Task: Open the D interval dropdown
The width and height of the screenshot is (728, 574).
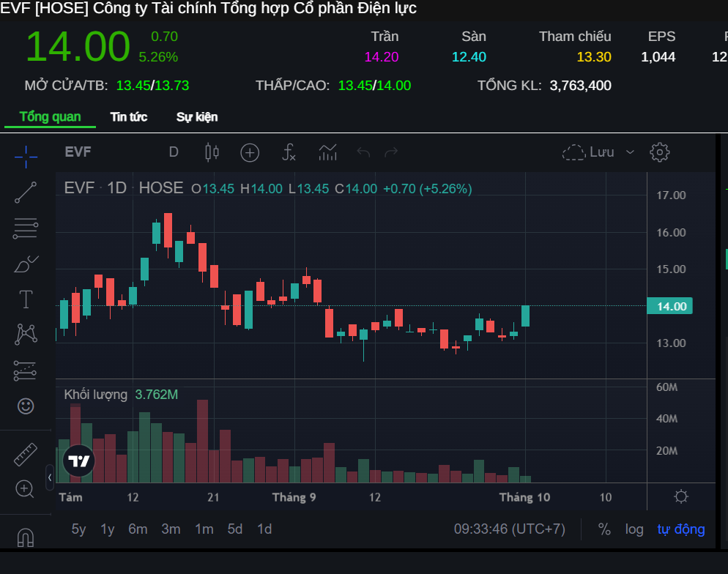Action: (174, 152)
